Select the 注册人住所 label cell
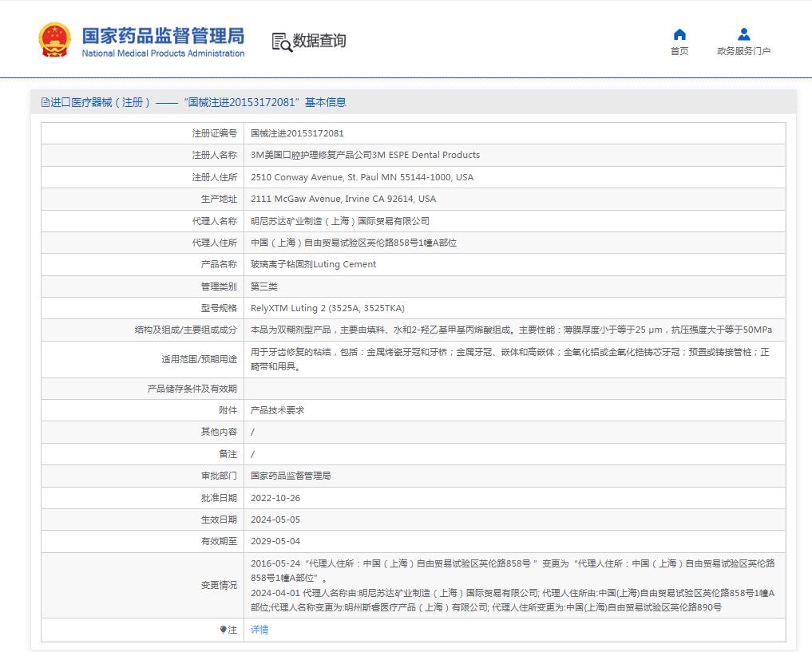Image resolution: width=812 pixels, height=652 pixels. (x=142, y=177)
